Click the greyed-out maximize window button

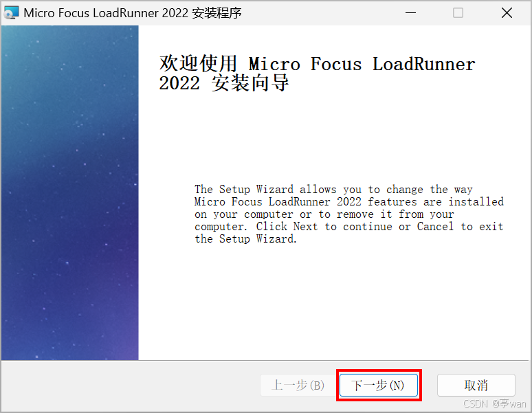point(458,13)
